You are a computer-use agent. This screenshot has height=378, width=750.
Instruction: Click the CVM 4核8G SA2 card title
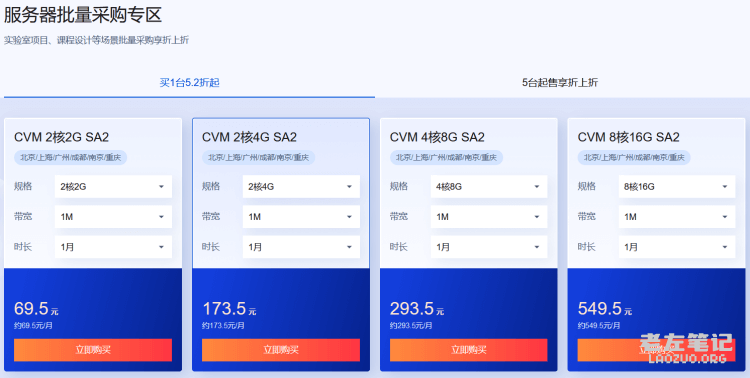[437, 137]
